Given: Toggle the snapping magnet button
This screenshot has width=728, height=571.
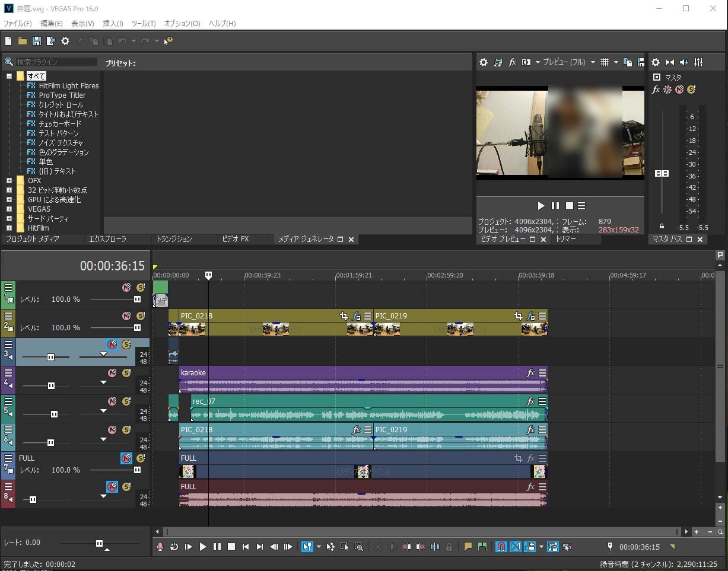Looking at the screenshot, I should tap(501, 547).
